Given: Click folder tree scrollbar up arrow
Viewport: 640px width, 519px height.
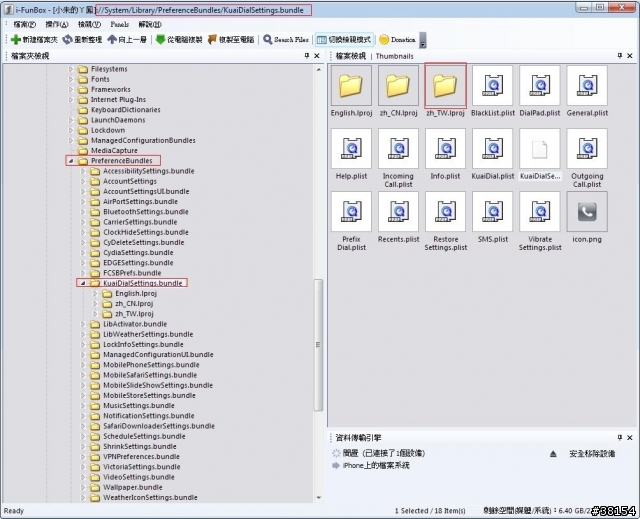Looking at the screenshot, I should pyautogui.click(x=318, y=70).
